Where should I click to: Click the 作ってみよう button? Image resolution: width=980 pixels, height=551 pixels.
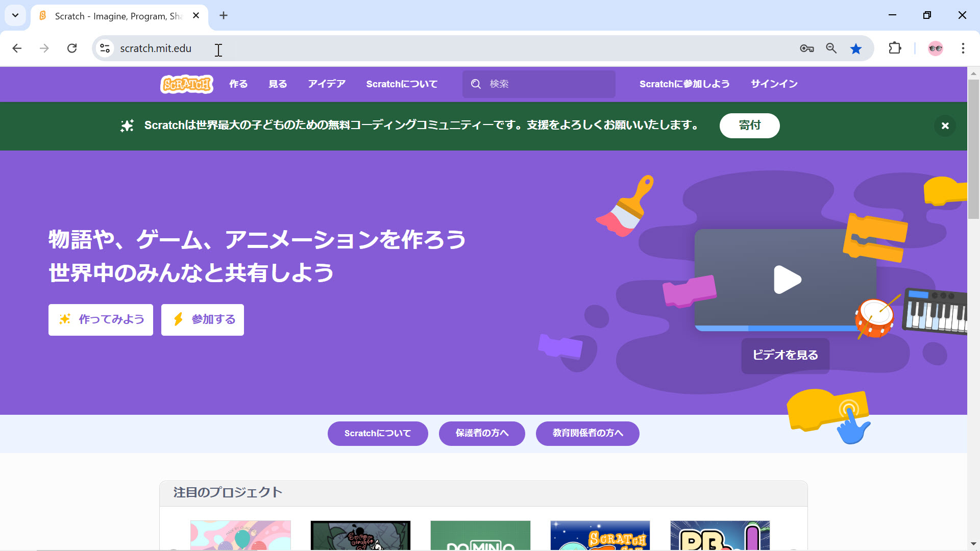click(x=101, y=320)
